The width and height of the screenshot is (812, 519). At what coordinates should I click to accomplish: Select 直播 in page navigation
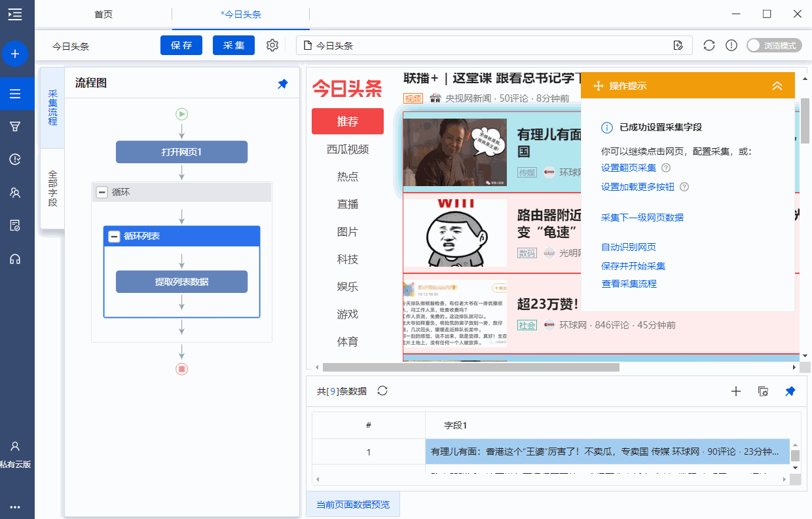pos(348,204)
